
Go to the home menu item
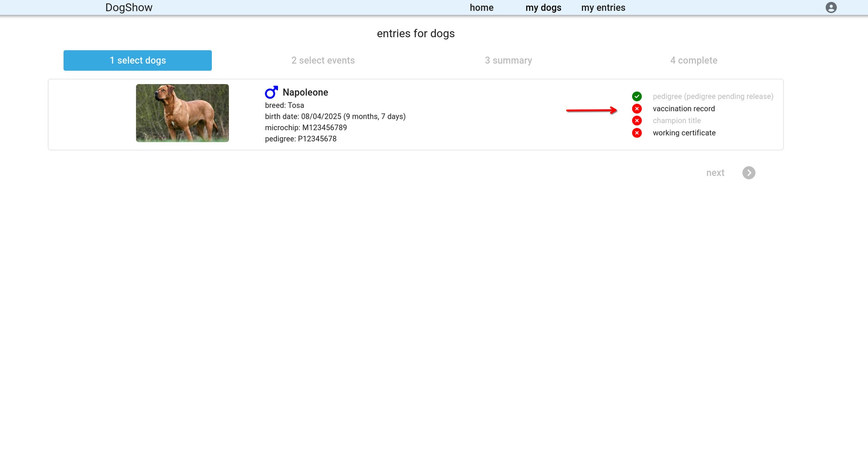(481, 7)
